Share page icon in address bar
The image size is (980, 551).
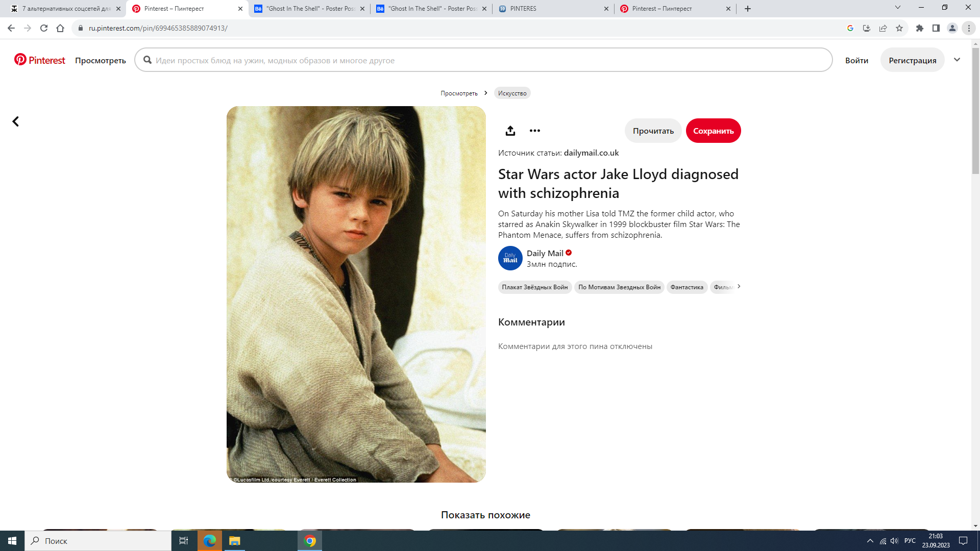pyautogui.click(x=883, y=28)
